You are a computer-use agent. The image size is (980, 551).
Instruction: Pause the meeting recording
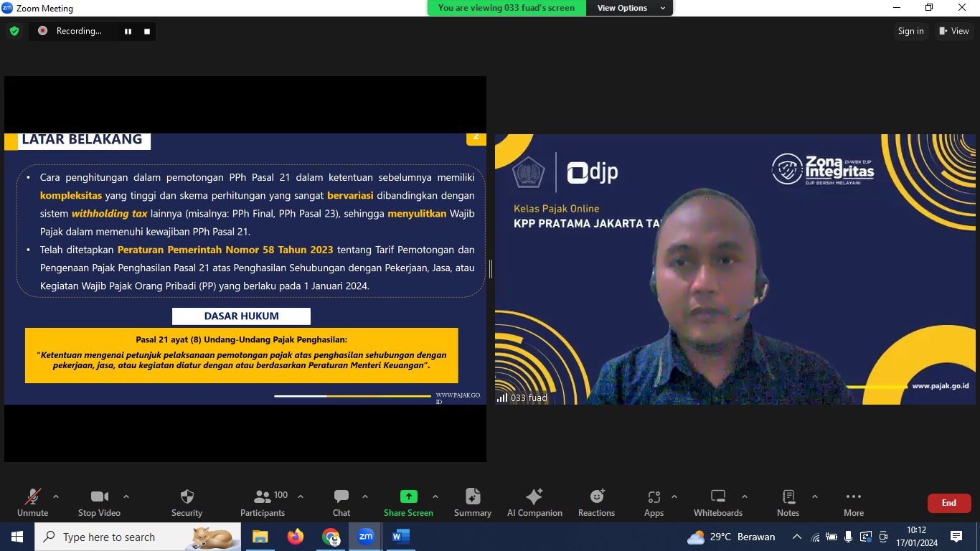click(x=128, y=31)
